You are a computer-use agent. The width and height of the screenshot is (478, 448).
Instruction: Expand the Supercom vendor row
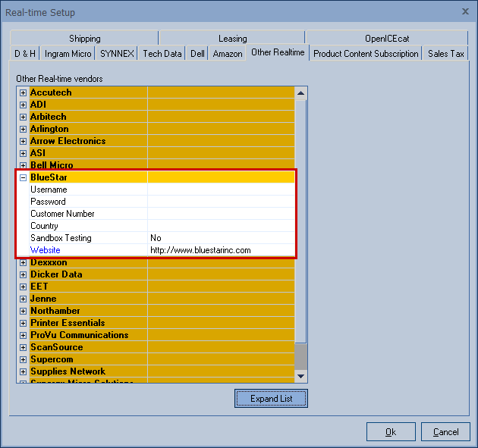[x=24, y=359]
